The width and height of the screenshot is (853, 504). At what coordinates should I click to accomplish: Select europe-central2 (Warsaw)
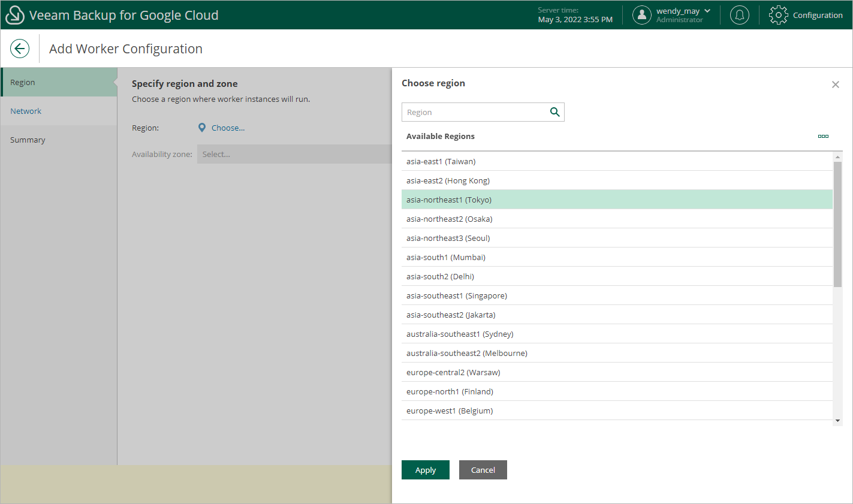[617, 372]
